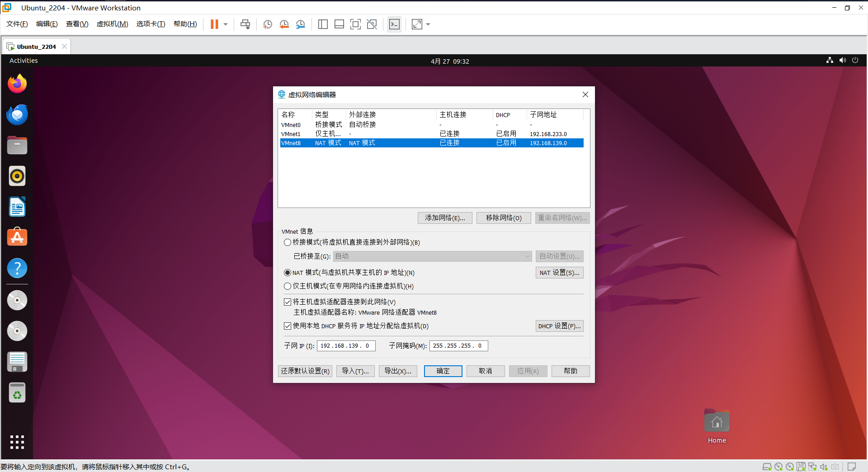
Task: Confirm with the 确定 button
Action: point(443,371)
